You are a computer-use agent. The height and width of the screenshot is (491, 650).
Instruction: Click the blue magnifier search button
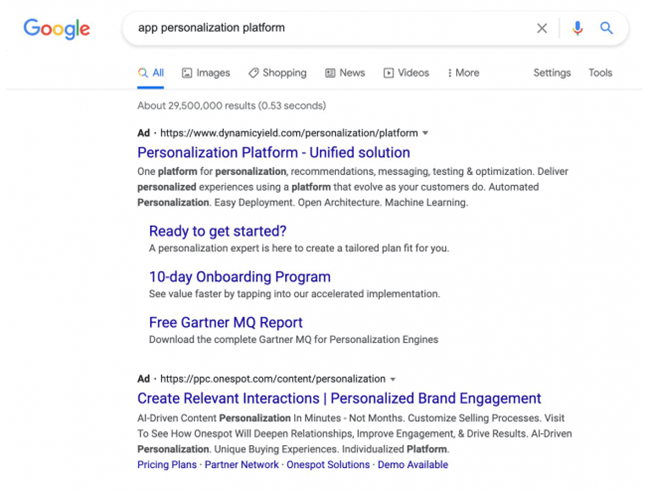[x=606, y=28]
